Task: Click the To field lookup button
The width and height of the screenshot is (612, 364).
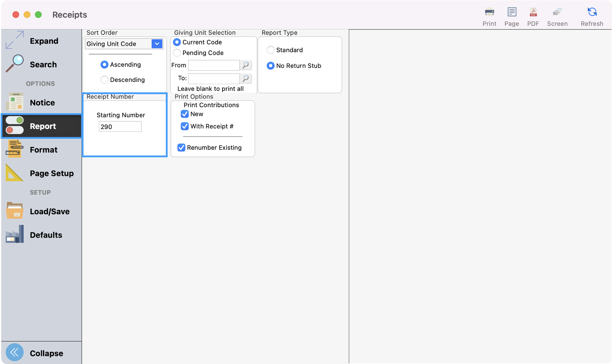Action: [x=245, y=78]
